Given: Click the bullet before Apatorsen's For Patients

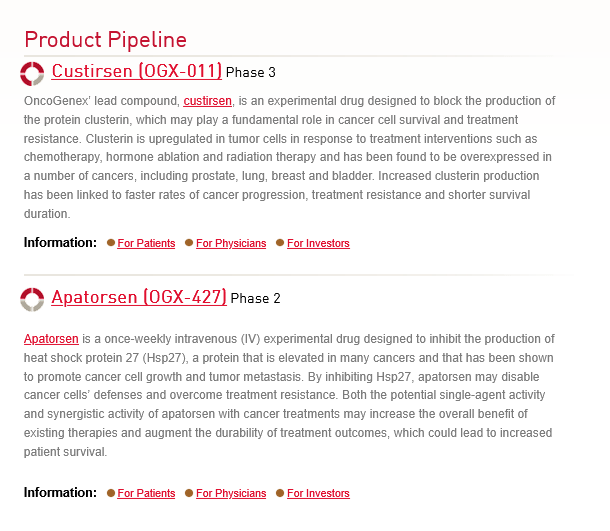Looking at the screenshot, I should click(111, 493).
